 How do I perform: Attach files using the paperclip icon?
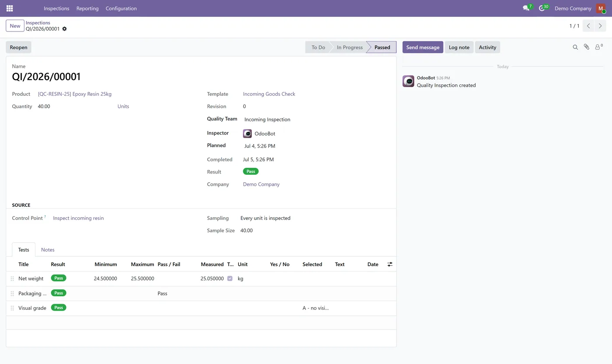(x=587, y=47)
